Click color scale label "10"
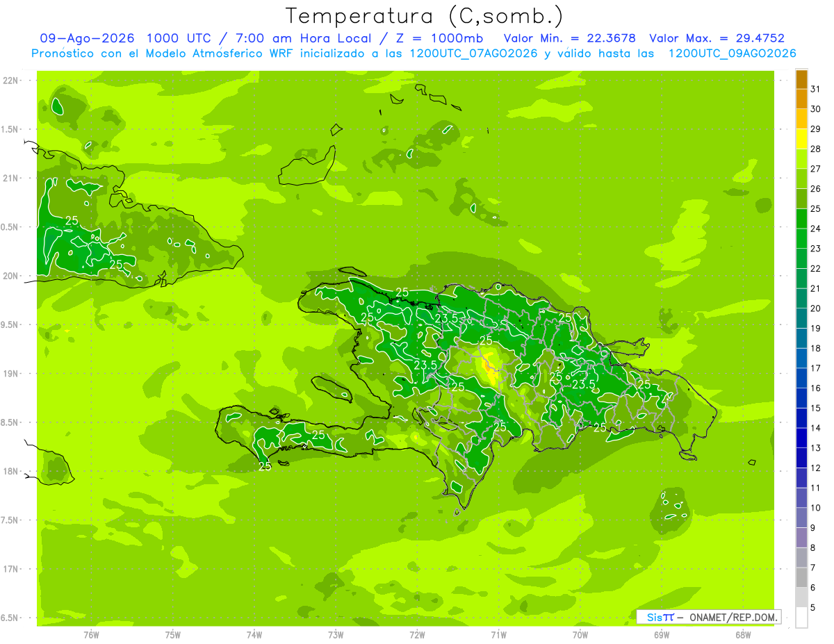 coord(815,508)
